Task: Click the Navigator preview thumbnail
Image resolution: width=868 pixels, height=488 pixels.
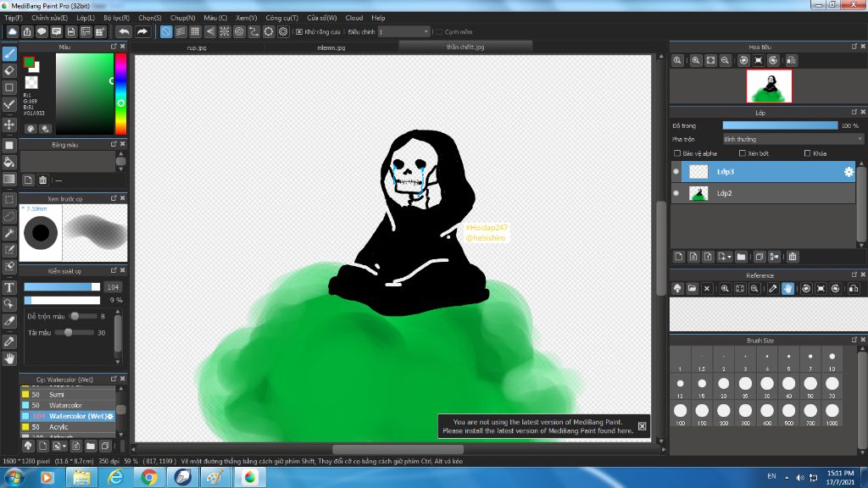Action: click(x=769, y=86)
